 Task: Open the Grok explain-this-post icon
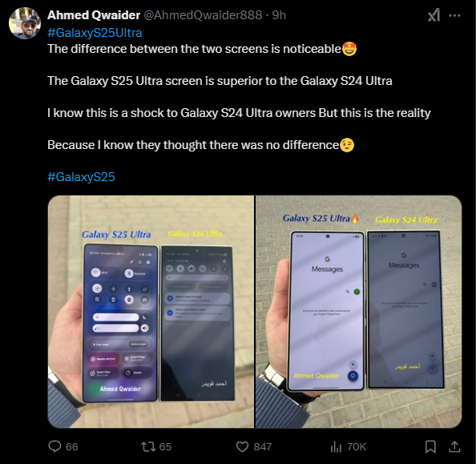[434, 15]
